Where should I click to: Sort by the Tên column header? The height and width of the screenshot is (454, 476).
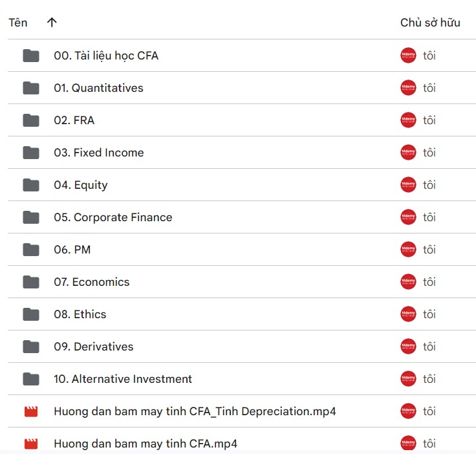click(18, 23)
